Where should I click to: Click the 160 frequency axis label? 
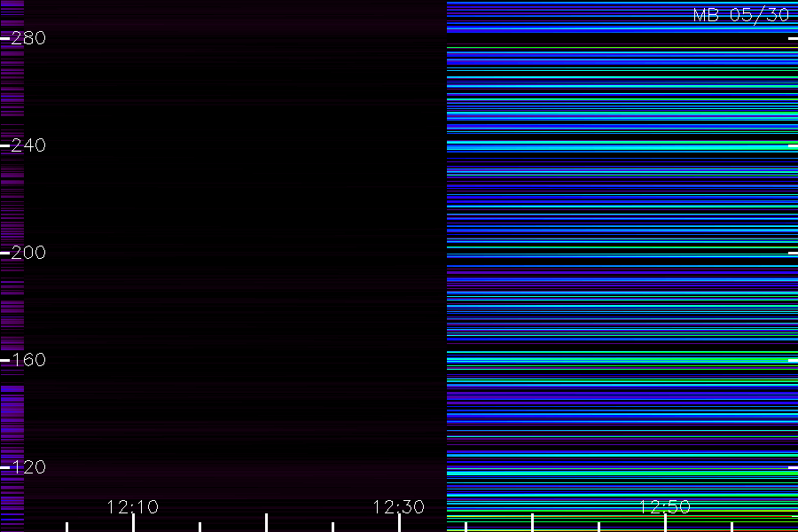pos(28,360)
